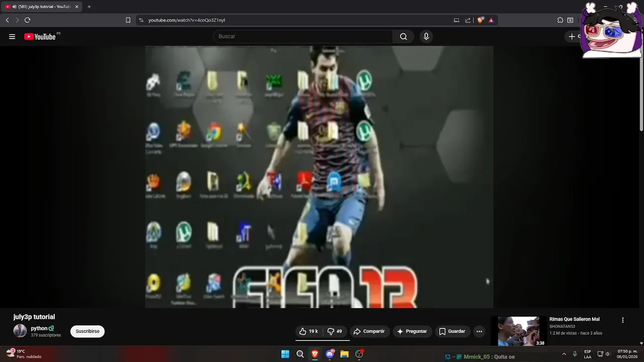
Task: Open SHONATAN53 channel name
Action: (562, 326)
